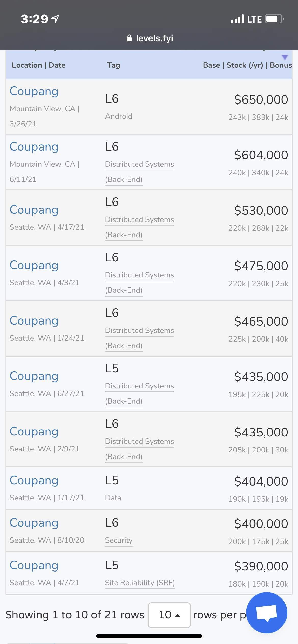This screenshot has height=644, width=298.
Task: Select the $650,000 total compensation row
Action: (x=261, y=99)
